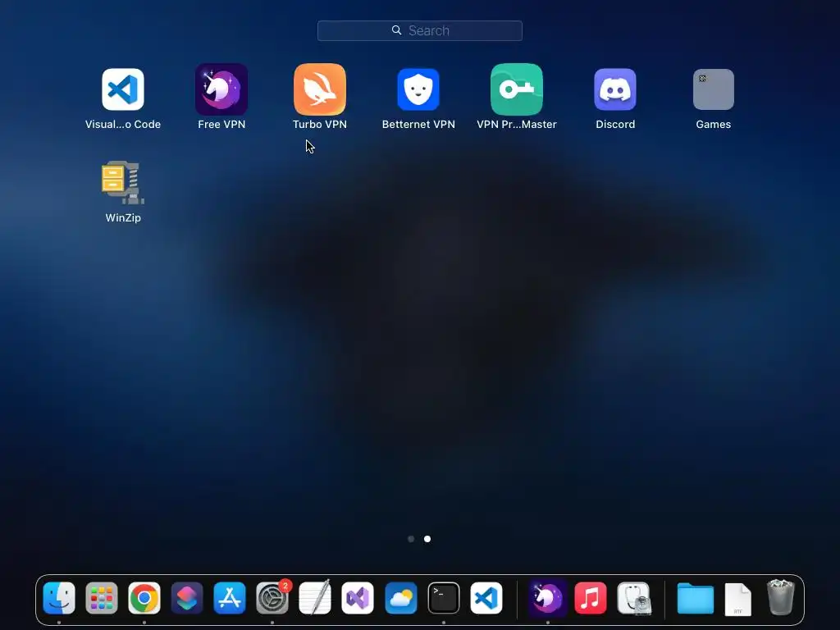Click Launchpad icon in the Dock
The image size is (840, 630).
pyautogui.click(x=102, y=598)
